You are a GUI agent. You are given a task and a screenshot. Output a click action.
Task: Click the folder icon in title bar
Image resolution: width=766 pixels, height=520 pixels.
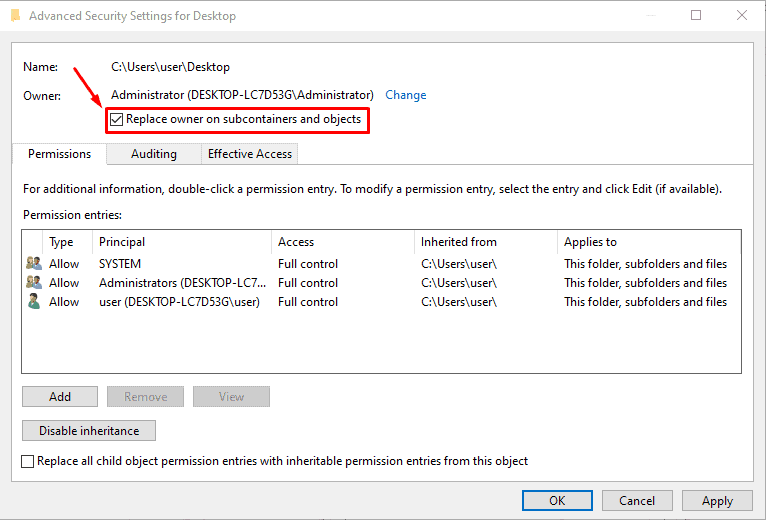(x=15, y=16)
